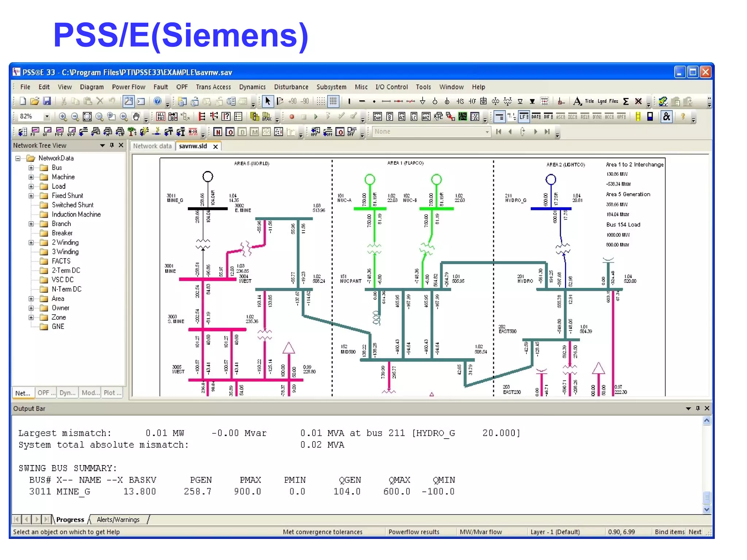Click the Output Bar scroll down arrow
747x560 pixels.
pyautogui.click(x=707, y=509)
